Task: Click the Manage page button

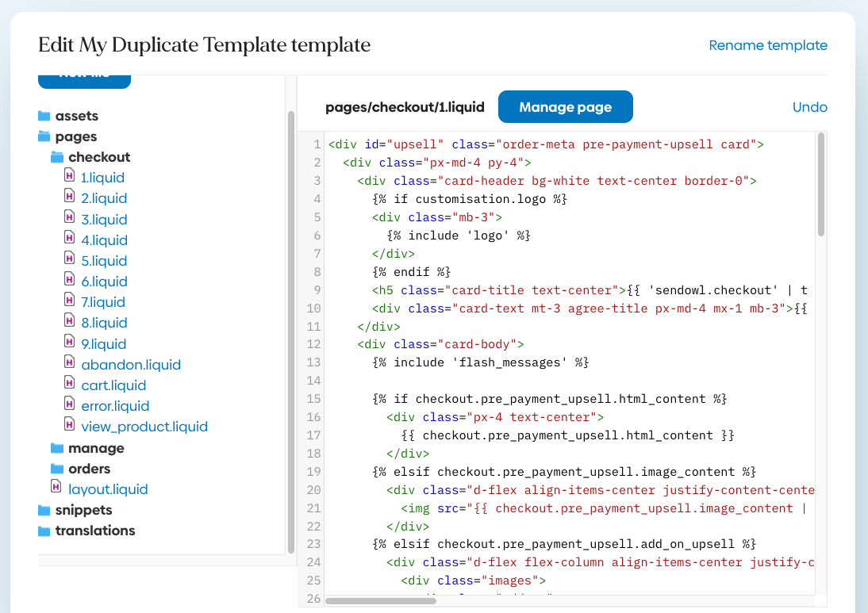Action: [x=565, y=107]
